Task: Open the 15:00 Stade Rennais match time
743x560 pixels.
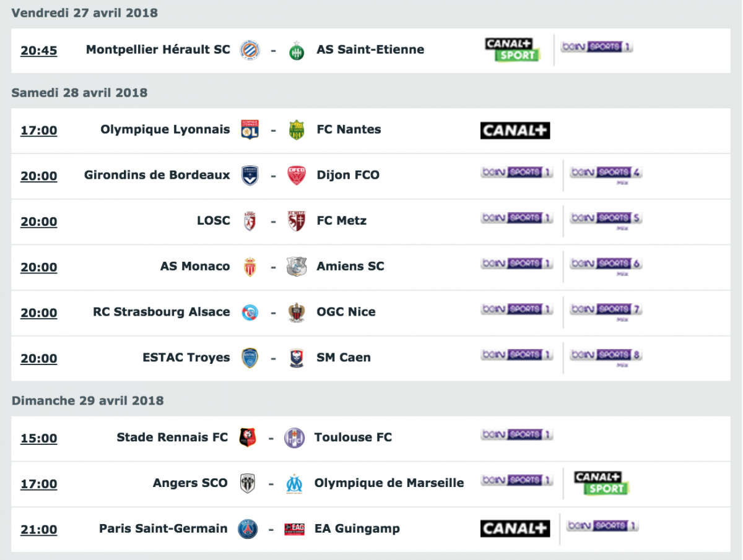Action: 39,439
